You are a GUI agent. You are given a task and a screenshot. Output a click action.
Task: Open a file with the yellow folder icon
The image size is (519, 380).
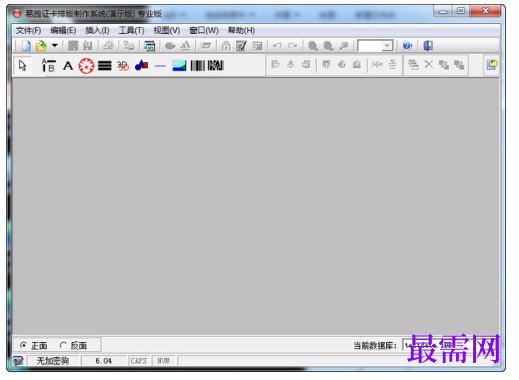point(41,46)
